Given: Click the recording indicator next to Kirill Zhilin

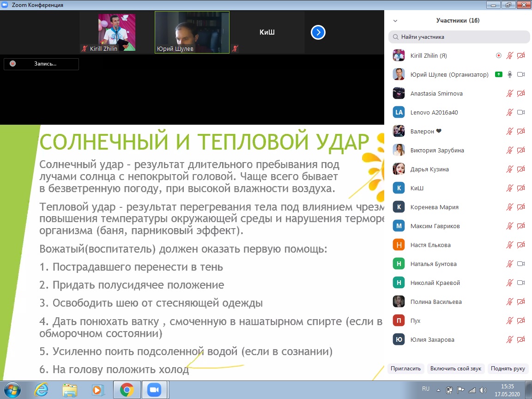Looking at the screenshot, I should pyautogui.click(x=499, y=55).
